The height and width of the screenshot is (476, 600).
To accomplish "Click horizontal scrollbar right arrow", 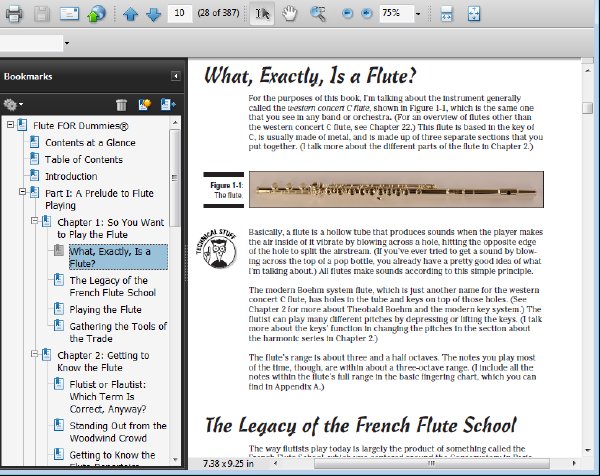I will [x=574, y=463].
